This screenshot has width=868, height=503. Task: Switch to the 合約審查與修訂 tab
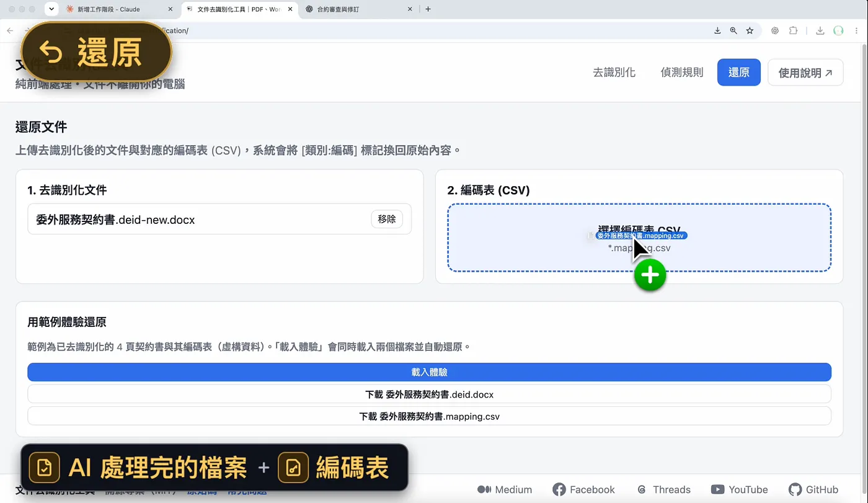[x=359, y=9]
